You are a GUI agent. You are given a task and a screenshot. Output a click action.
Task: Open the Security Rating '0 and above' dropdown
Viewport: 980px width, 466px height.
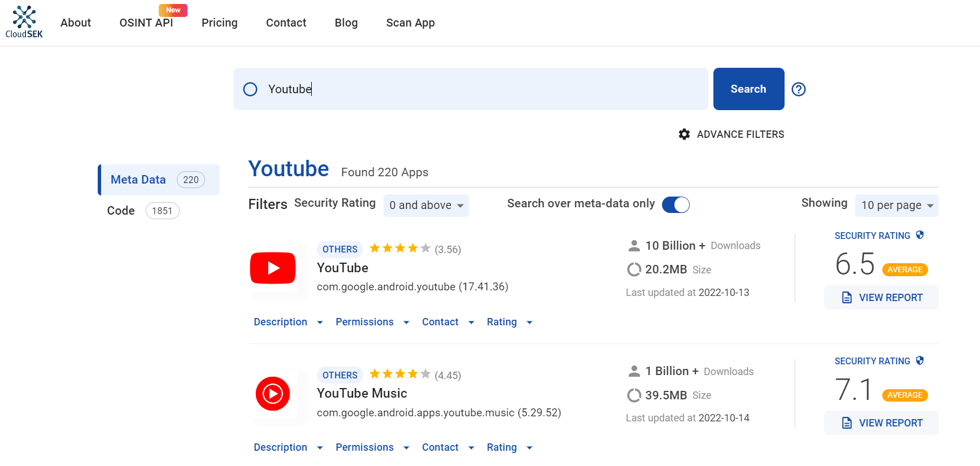click(x=426, y=206)
